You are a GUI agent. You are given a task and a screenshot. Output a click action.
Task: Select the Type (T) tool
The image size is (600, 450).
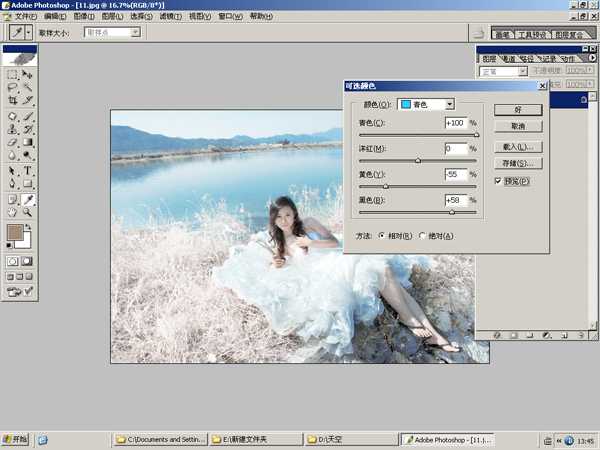(28, 171)
